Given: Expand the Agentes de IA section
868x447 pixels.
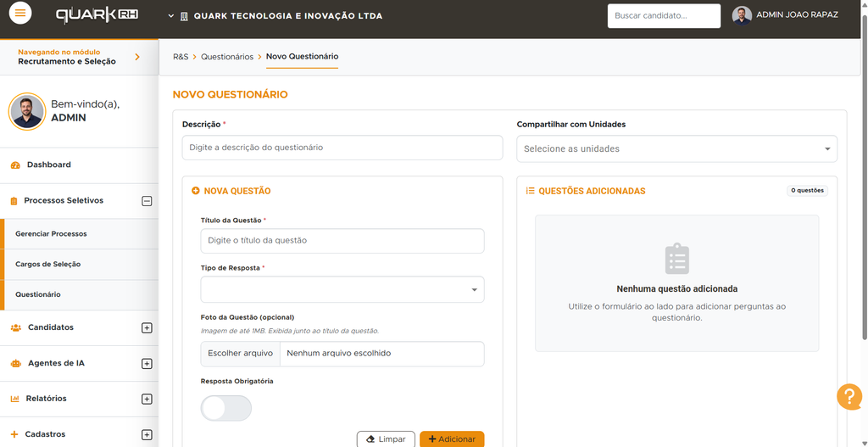Looking at the screenshot, I should point(147,364).
